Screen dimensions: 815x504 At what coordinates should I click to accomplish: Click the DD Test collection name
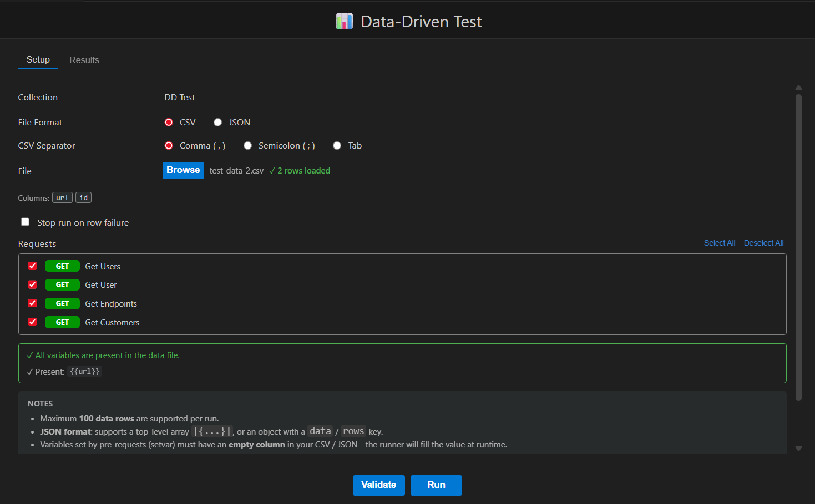coord(180,98)
